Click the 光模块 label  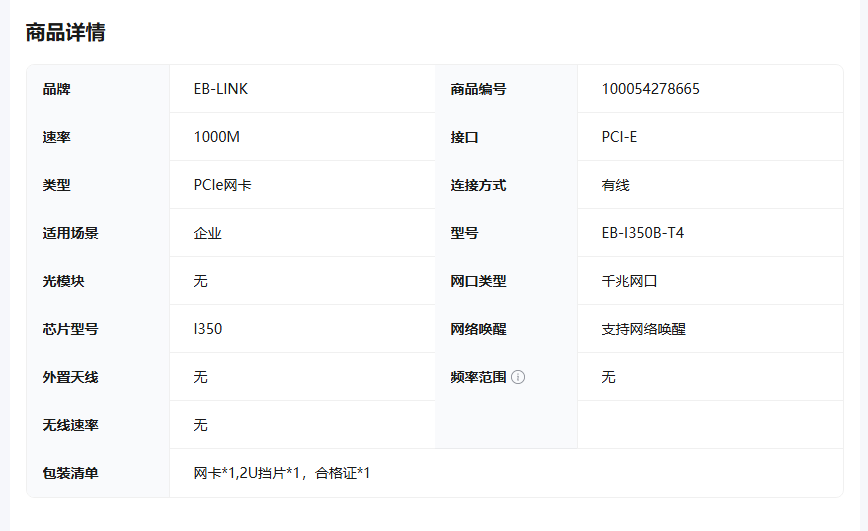[x=63, y=281]
